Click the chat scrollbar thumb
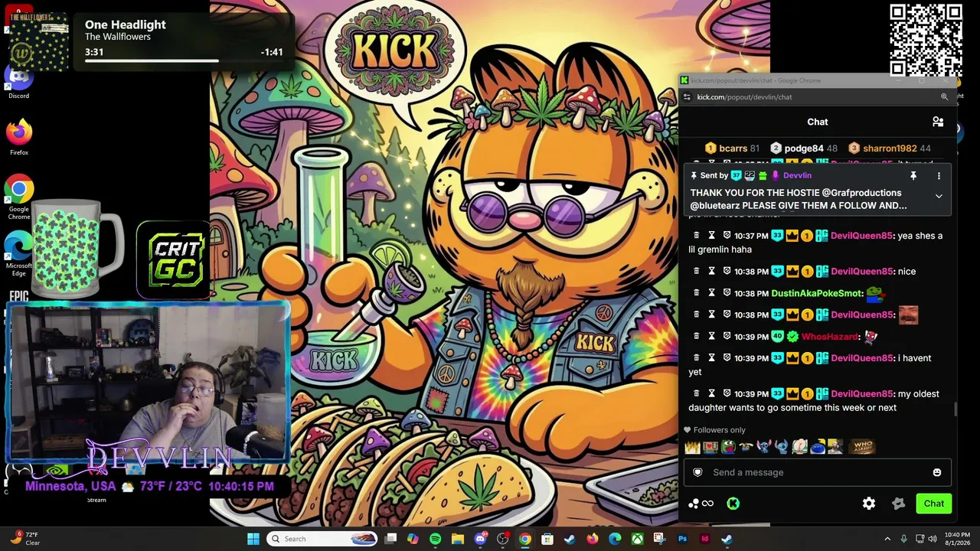The height and width of the screenshot is (551, 980). tap(955, 409)
